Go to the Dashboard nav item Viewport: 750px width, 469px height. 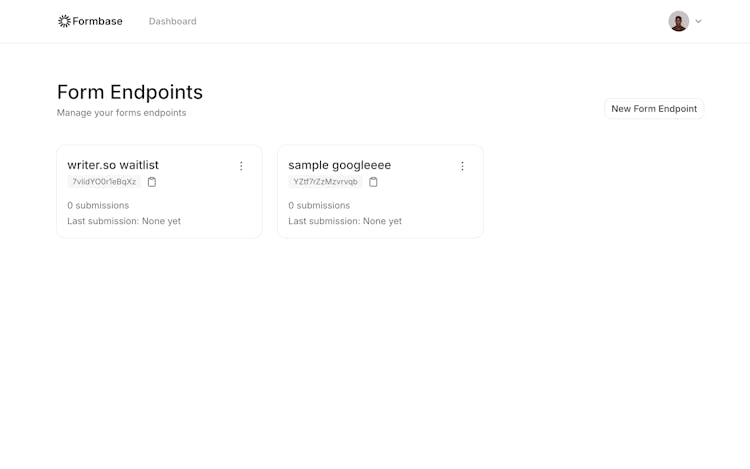[172, 21]
